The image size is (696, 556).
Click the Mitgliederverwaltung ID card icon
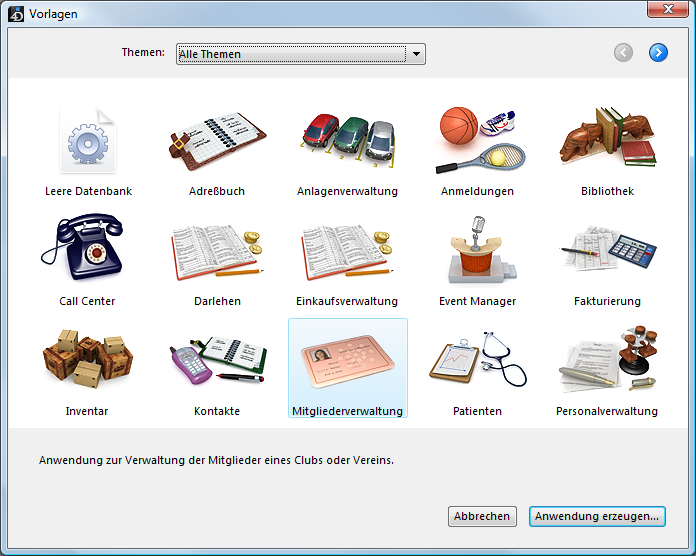point(347,362)
